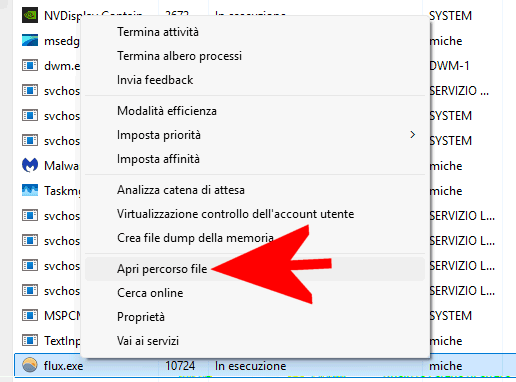Expand the arrow next to Imposta priorità
This screenshot has width=516, height=382.
tap(413, 135)
